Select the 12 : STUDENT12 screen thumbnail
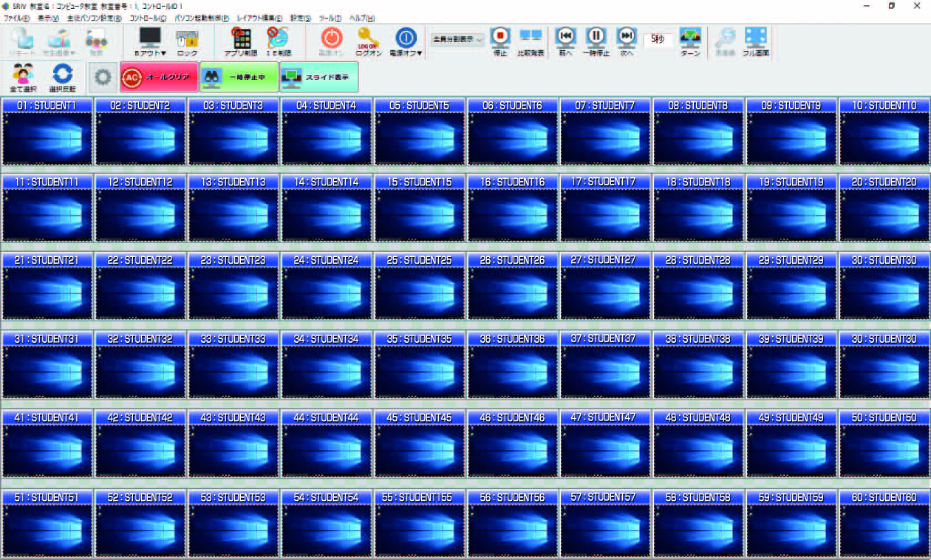The image size is (931, 560). (x=140, y=215)
